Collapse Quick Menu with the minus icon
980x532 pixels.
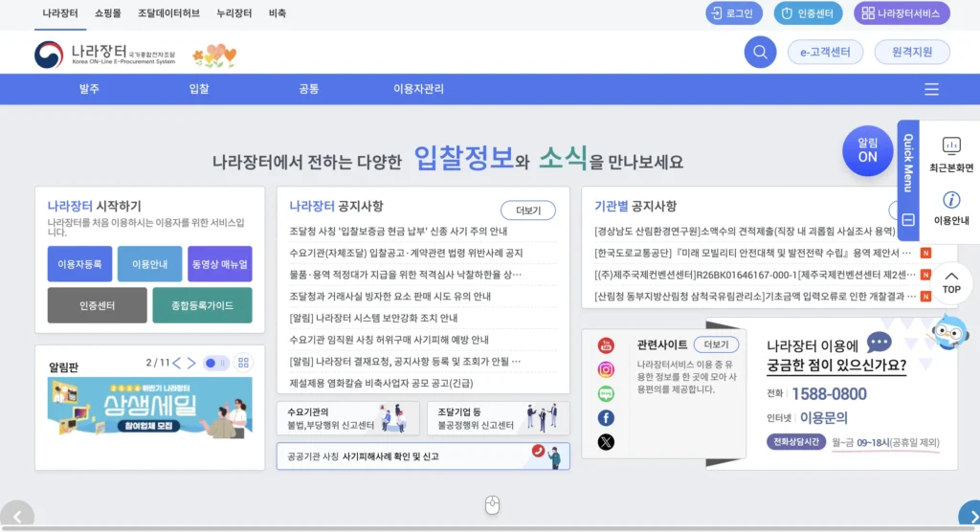(908, 219)
